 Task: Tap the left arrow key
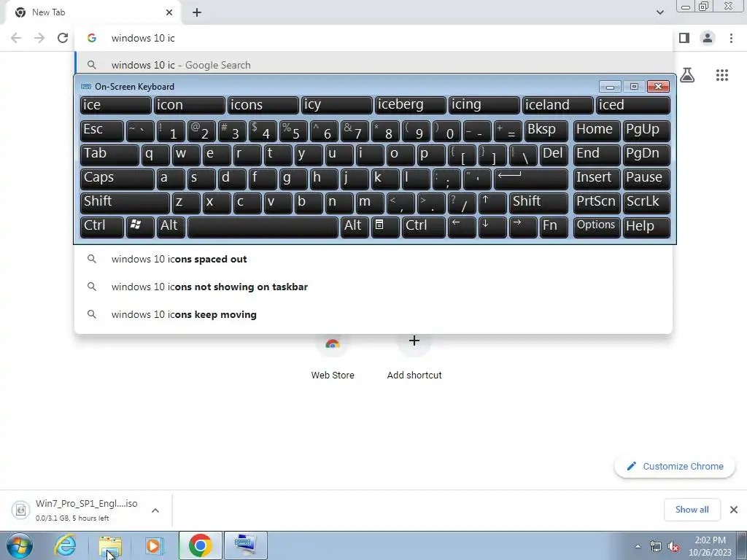[462, 227]
